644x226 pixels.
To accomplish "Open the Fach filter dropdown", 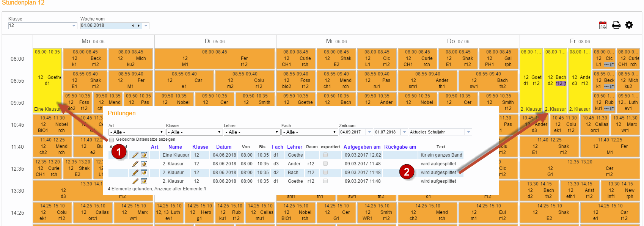I will click(309, 132).
